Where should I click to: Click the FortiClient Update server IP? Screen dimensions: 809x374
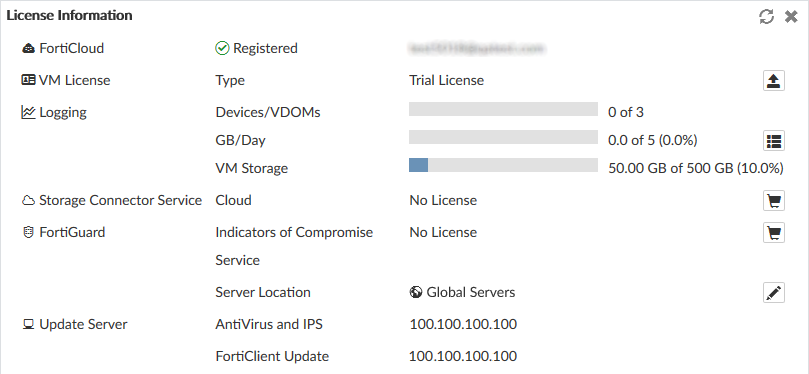pyautogui.click(x=463, y=356)
